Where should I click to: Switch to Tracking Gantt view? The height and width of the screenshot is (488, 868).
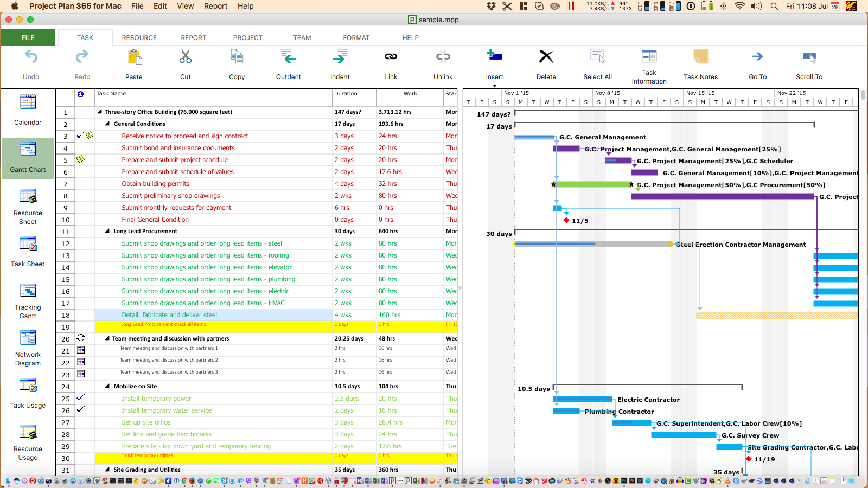coord(28,301)
